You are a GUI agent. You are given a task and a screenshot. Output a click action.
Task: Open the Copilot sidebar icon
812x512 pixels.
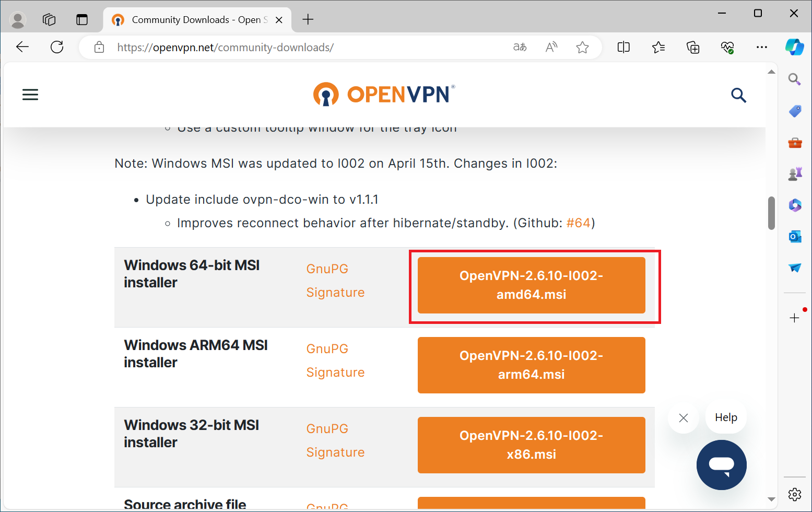click(795, 47)
